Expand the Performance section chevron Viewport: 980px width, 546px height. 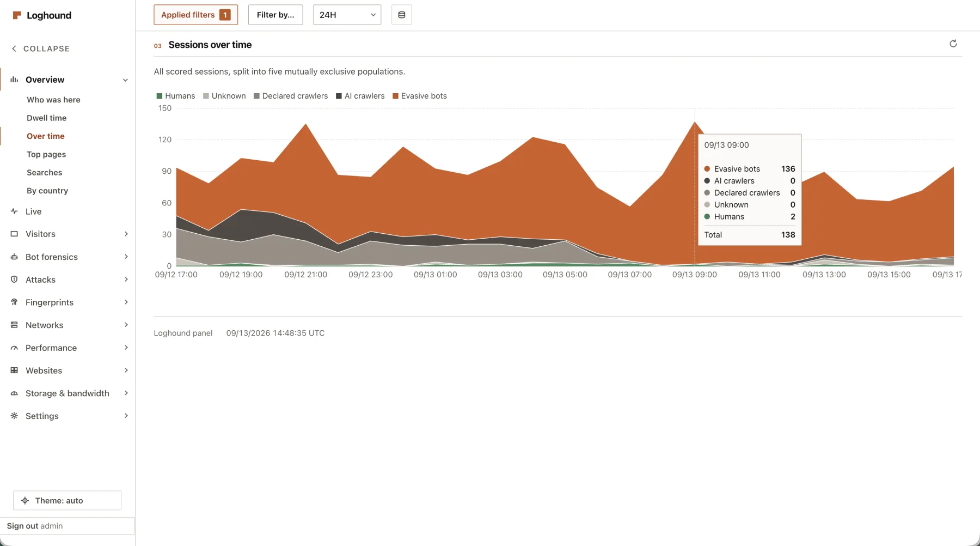pyautogui.click(x=126, y=348)
